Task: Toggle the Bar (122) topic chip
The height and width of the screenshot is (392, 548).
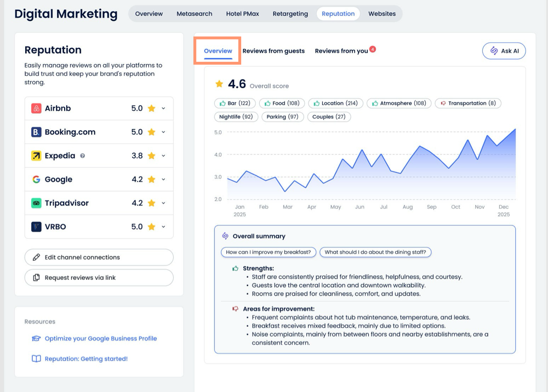Action: pos(234,103)
